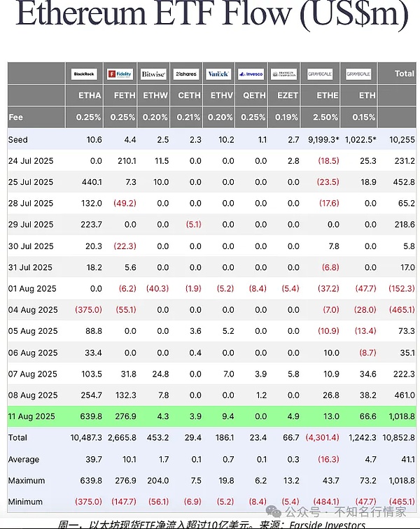The height and width of the screenshot is (529, 420).
Task: Click the Average row label
Action: click(x=23, y=460)
